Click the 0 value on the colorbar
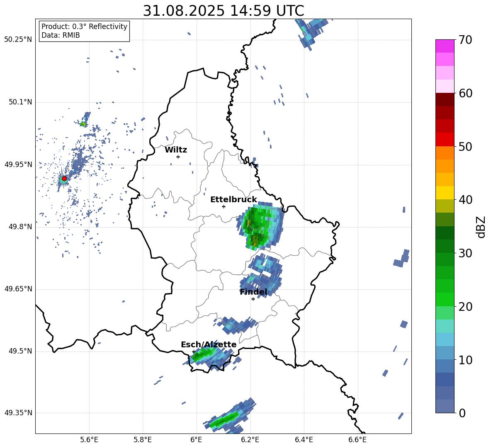This screenshot has width=491, height=448. click(462, 413)
